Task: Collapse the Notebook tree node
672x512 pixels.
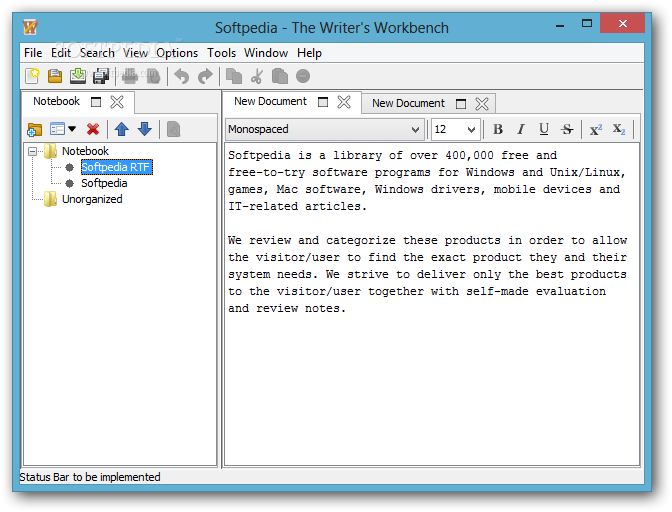Action: (32, 151)
